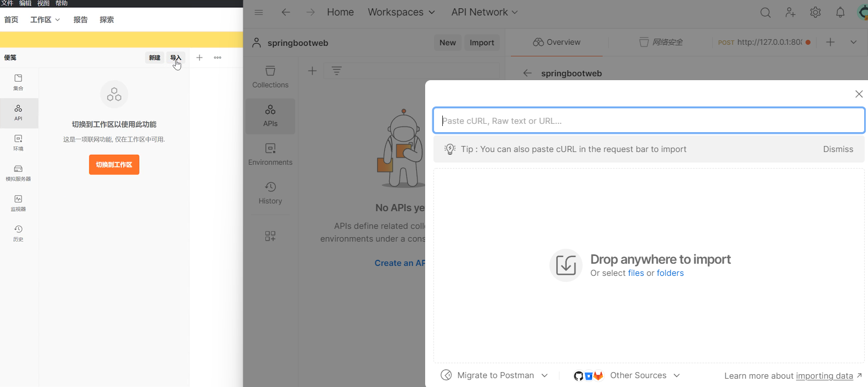The image size is (868, 387).
Task: Click the springbootweb workspace name
Action: point(298,43)
